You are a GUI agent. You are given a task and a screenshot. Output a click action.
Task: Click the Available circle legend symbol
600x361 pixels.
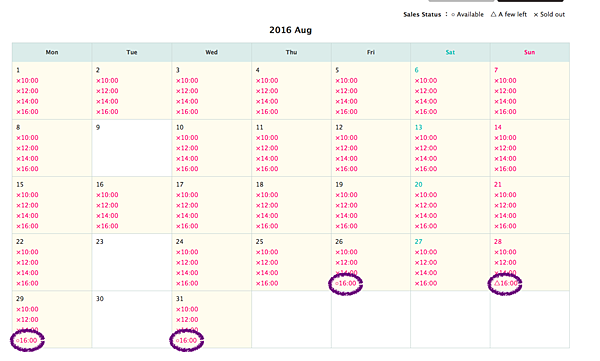453,15
